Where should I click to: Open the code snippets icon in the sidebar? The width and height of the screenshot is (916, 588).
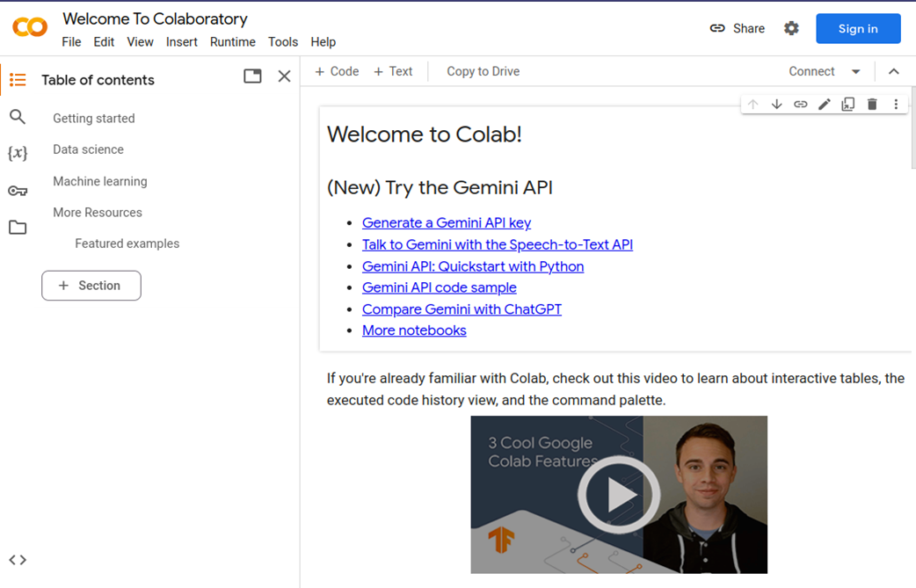click(x=18, y=560)
